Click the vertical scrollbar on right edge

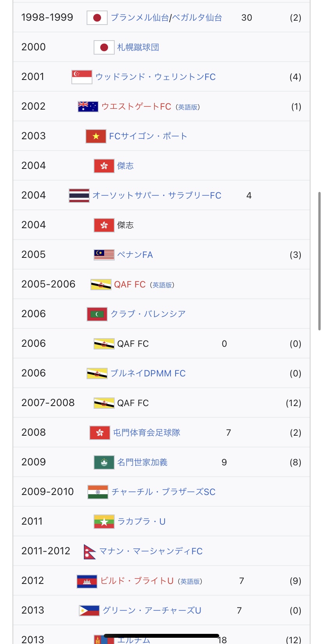[319, 261]
